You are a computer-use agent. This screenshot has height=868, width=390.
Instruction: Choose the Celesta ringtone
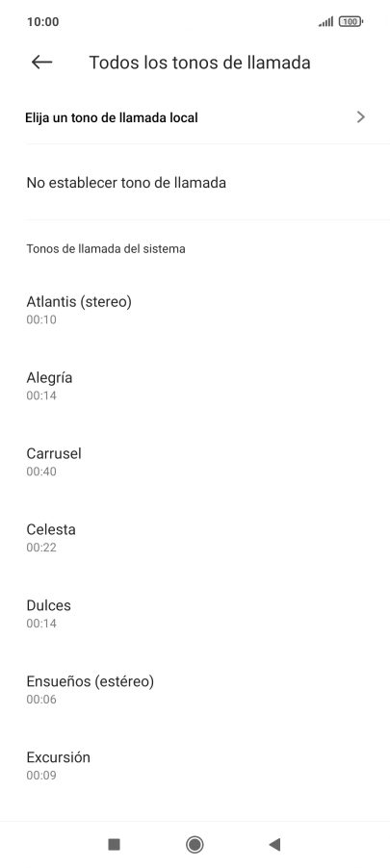tap(195, 538)
